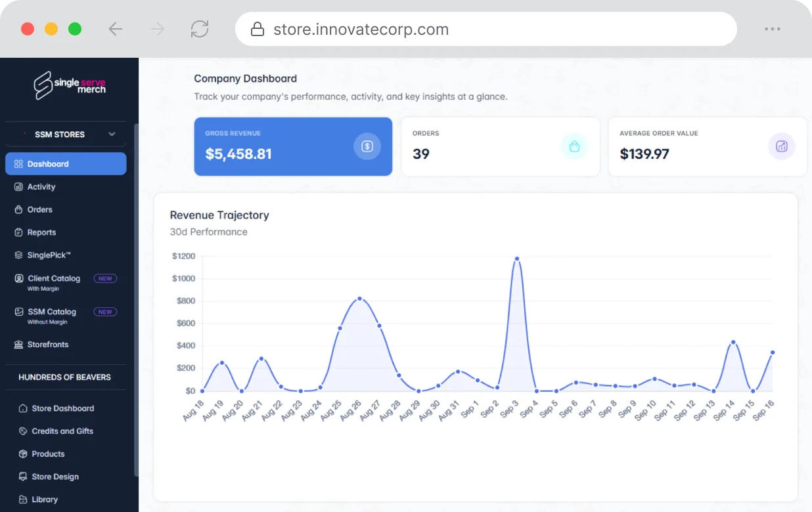
Task: Click the padlock icon in address bar
Action: pos(258,30)
